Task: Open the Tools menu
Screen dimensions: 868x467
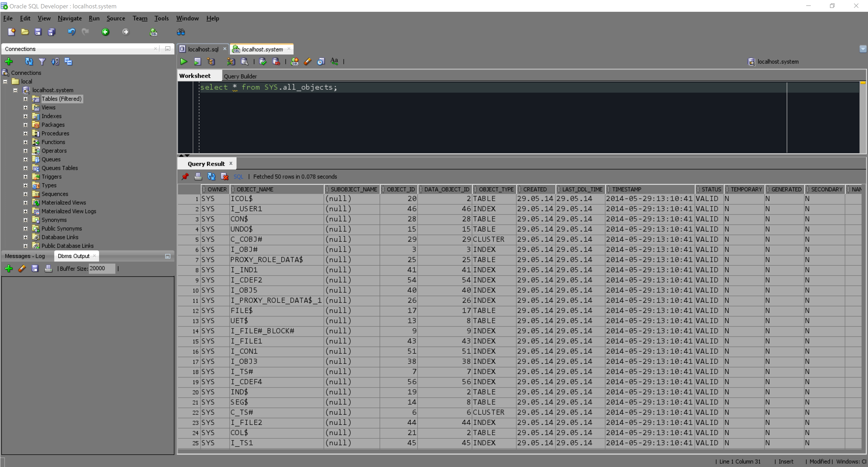Action: coord(161,18)
